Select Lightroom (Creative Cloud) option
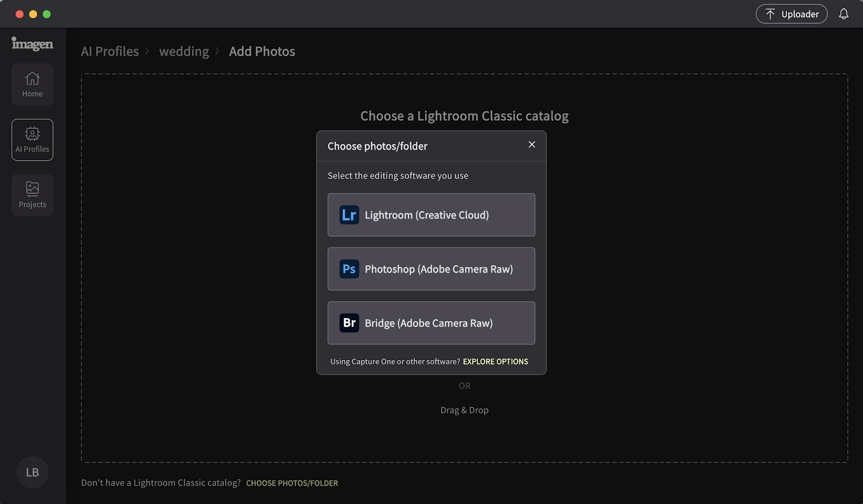 (432, 215)
